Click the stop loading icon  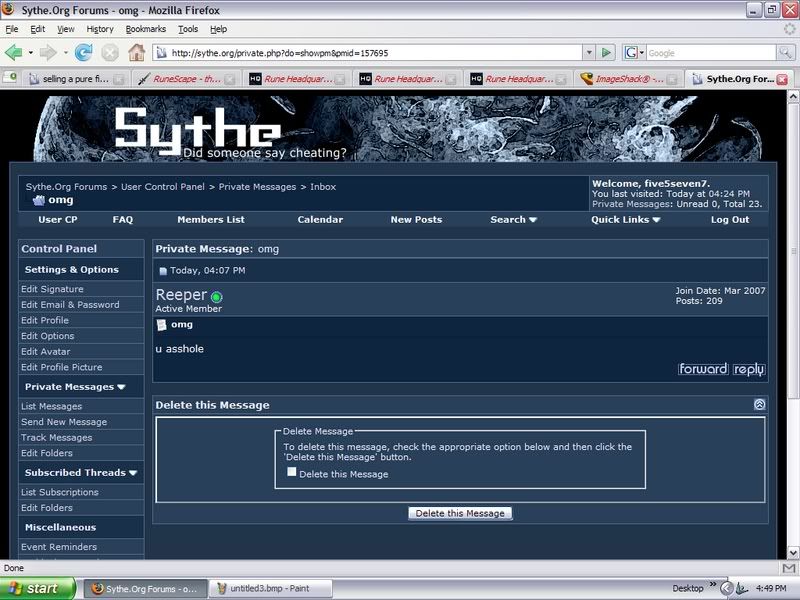(x=110, y=53)
